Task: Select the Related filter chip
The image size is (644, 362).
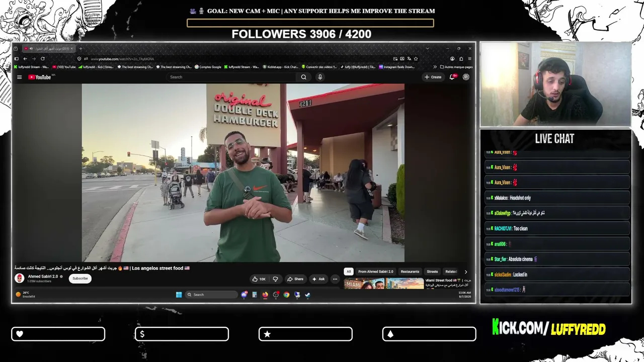Action: click(451, 271)
